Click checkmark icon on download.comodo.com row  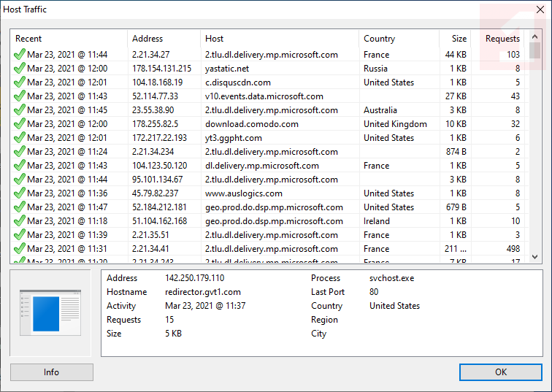pos(20,124)
